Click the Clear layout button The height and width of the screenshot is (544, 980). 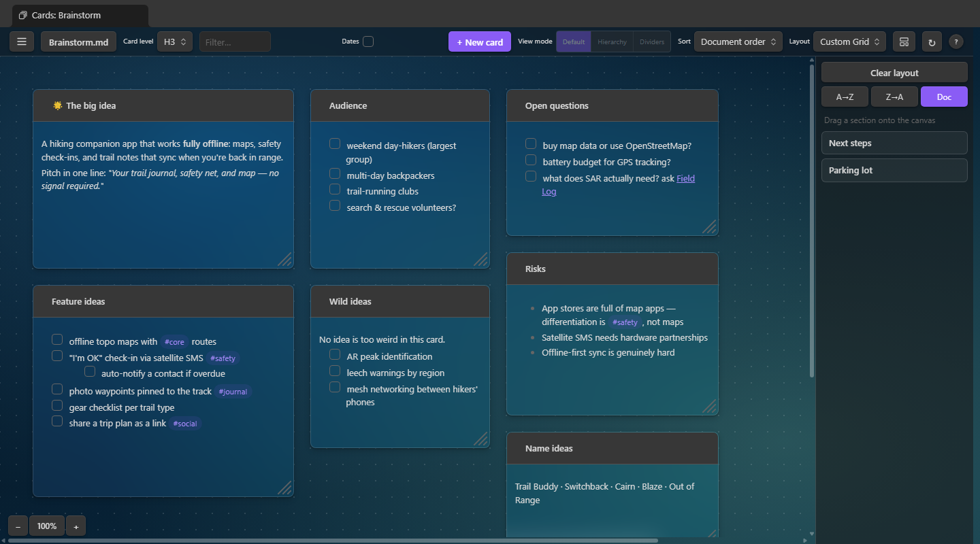tap(894, 73)
